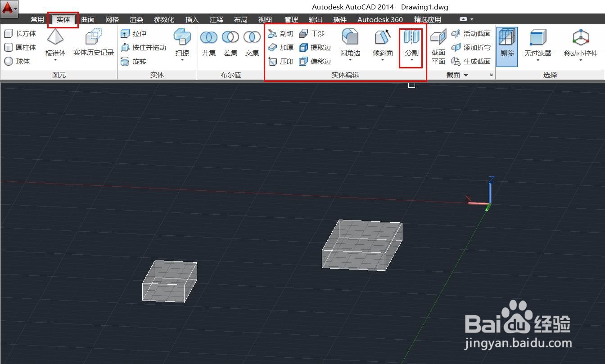Switch to the 注释 tab
605x364 pixels.
point(217,20)
